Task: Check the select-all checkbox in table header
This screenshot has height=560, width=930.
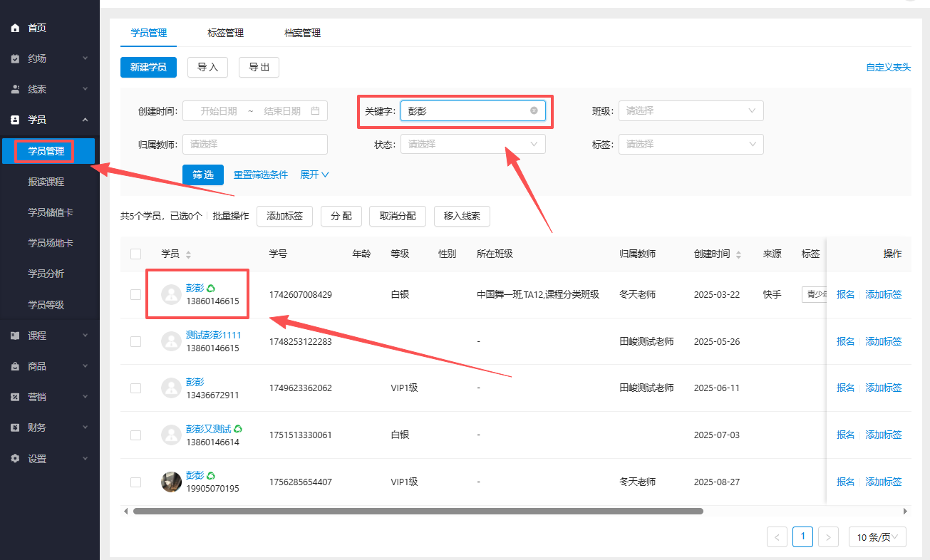Action: [135, 253]
